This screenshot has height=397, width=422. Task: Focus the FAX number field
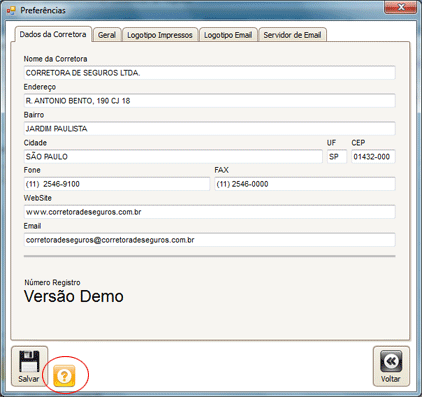coord(305,184)
